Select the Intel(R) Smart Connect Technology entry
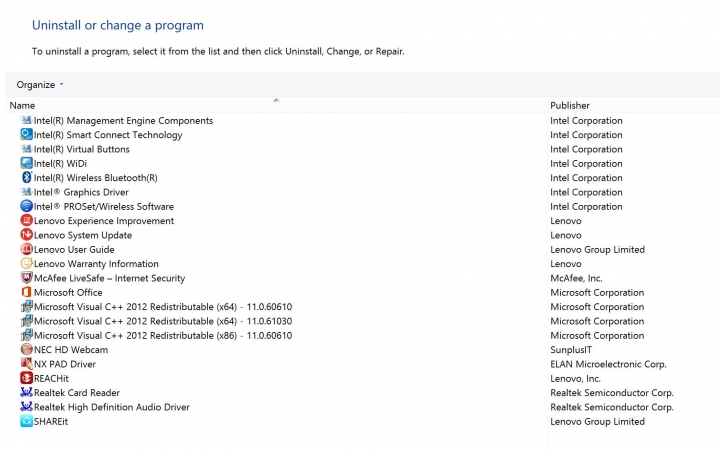720x451 pixels. point(108,135)
